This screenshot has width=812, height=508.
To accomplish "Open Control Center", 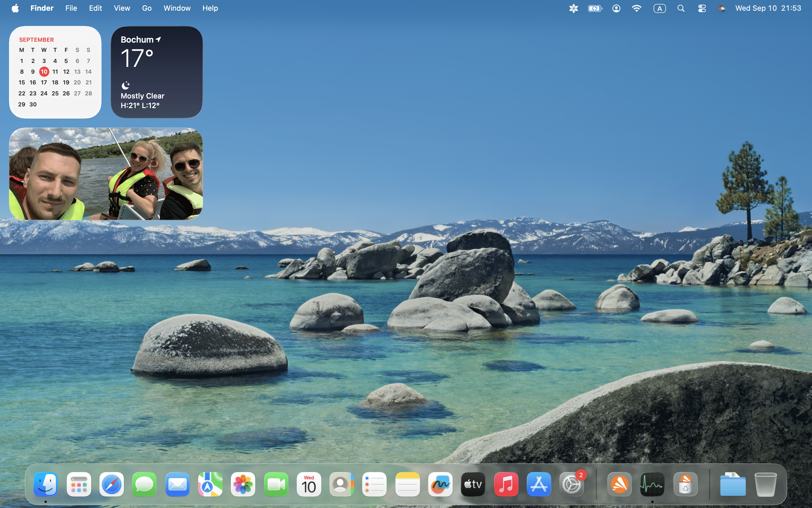I will click(701, 8).
